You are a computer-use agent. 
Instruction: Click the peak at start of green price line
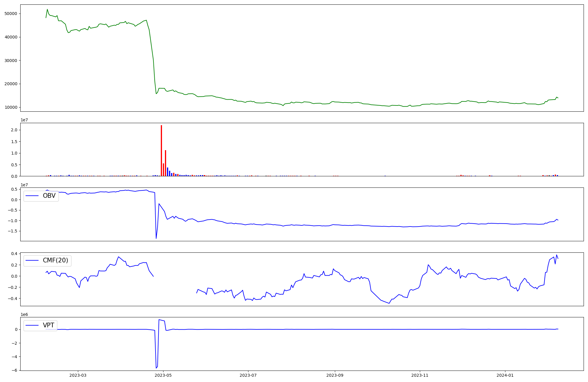47,9
